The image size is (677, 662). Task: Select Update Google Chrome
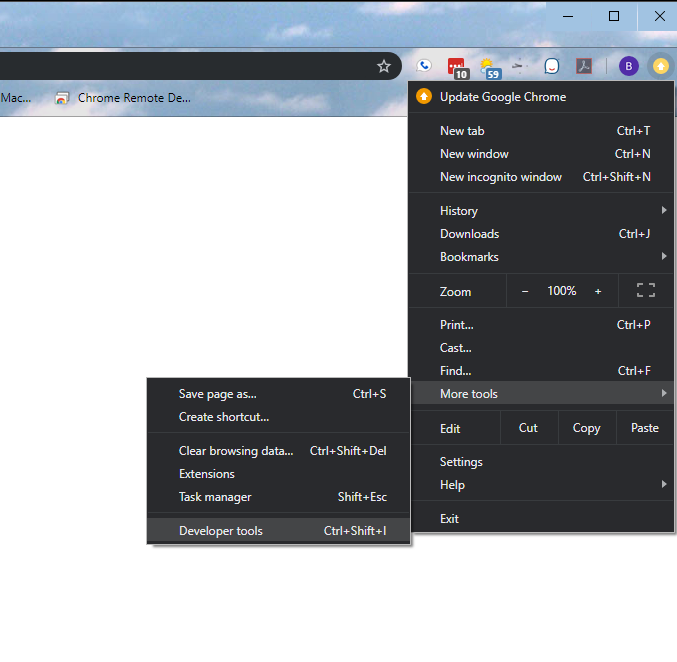click(541, 97)
